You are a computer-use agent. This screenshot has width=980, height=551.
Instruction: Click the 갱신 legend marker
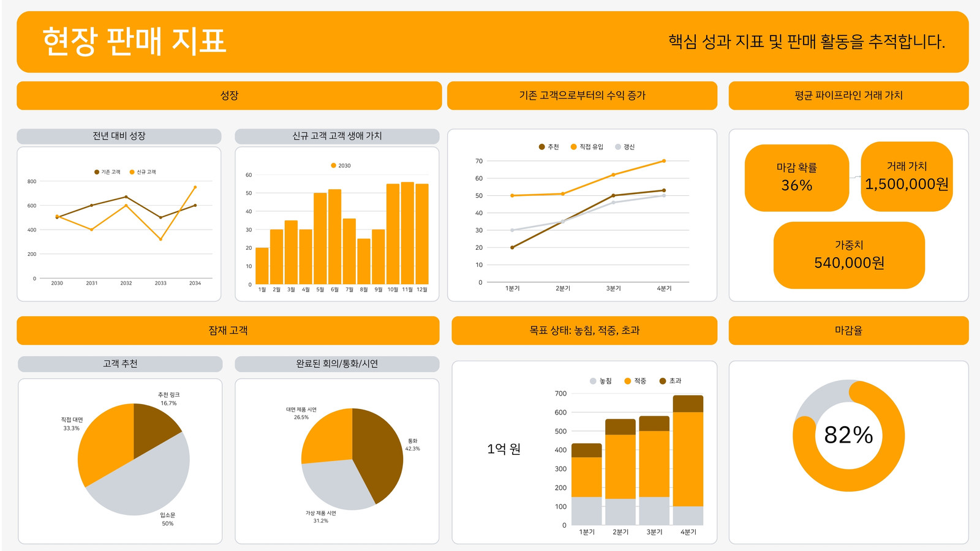pos(618,147)
